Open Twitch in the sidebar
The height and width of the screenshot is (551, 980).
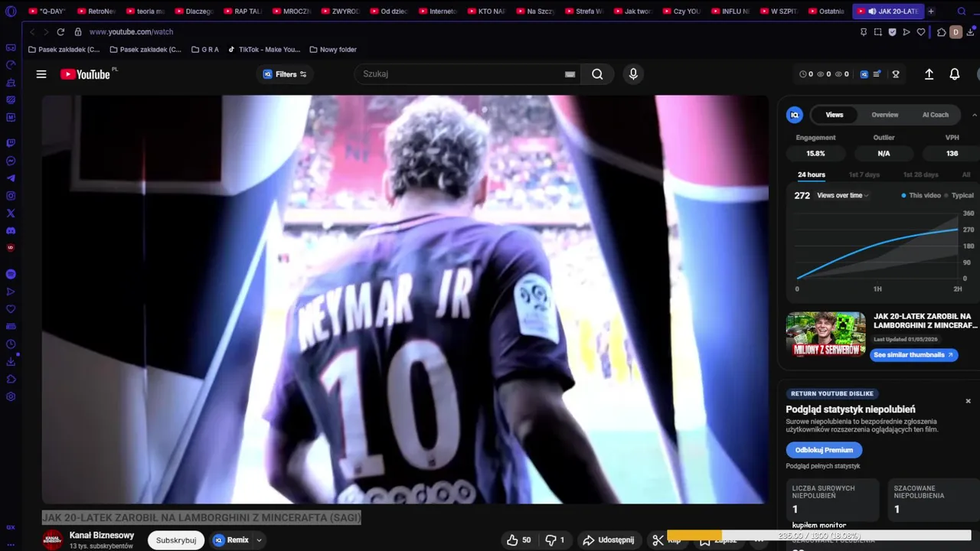[11, 143]
